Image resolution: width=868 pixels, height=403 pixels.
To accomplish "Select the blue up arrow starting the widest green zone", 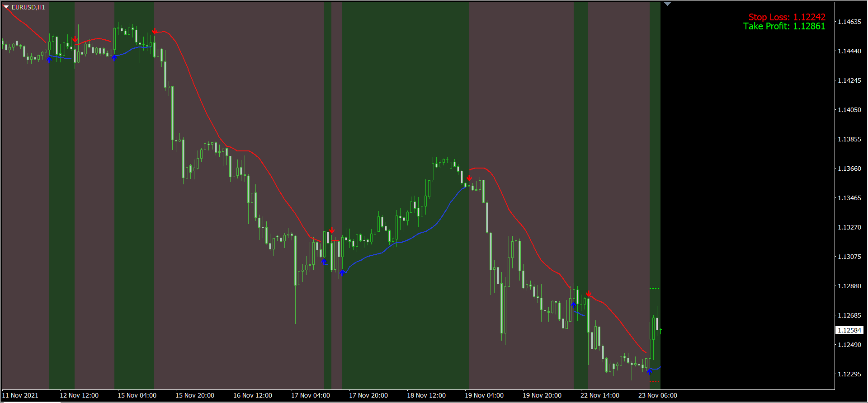I will click(342, 272).
